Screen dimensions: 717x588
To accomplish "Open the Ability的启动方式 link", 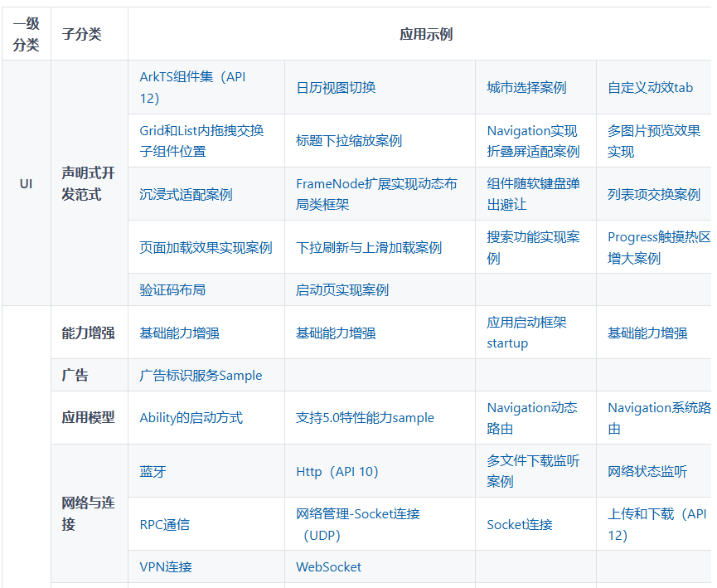I will click(x=191, y=418).
